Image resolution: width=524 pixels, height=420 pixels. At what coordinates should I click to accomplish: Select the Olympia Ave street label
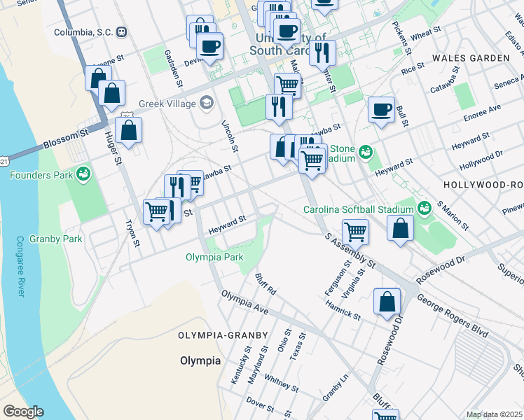click(245, 302)
